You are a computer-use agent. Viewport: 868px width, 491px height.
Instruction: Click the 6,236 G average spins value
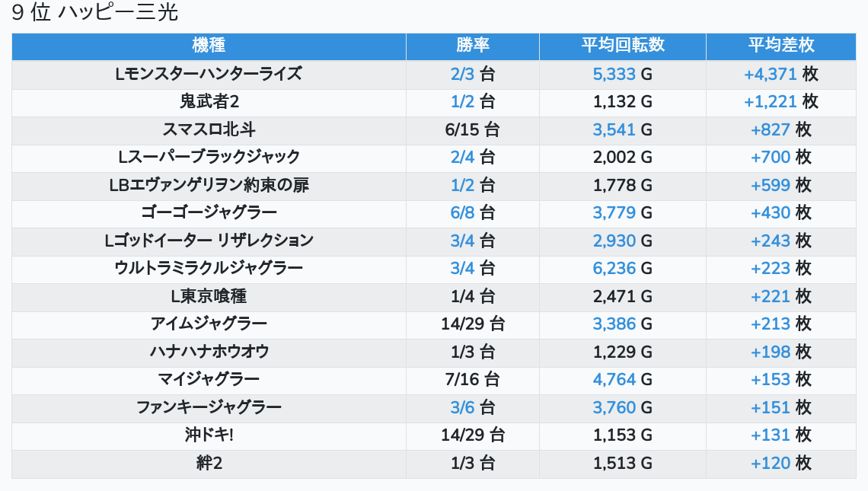(622, 268)
